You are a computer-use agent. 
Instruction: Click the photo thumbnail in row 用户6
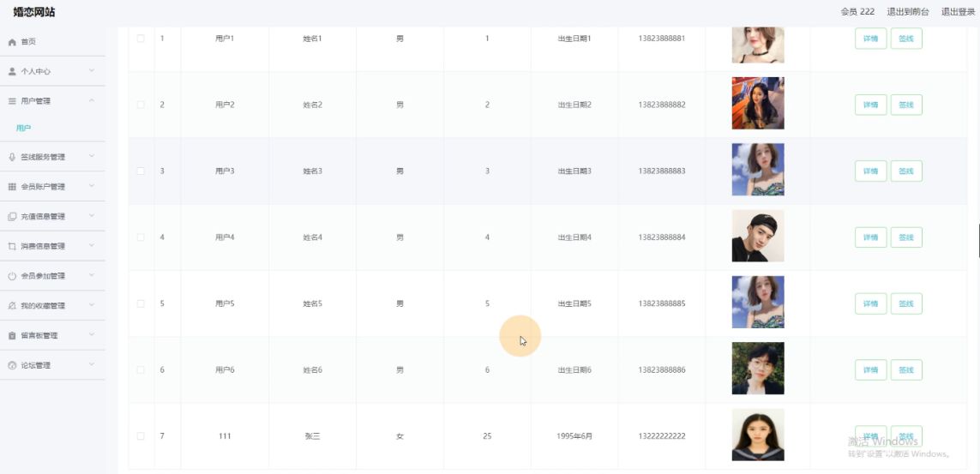(x=757, y=369)
